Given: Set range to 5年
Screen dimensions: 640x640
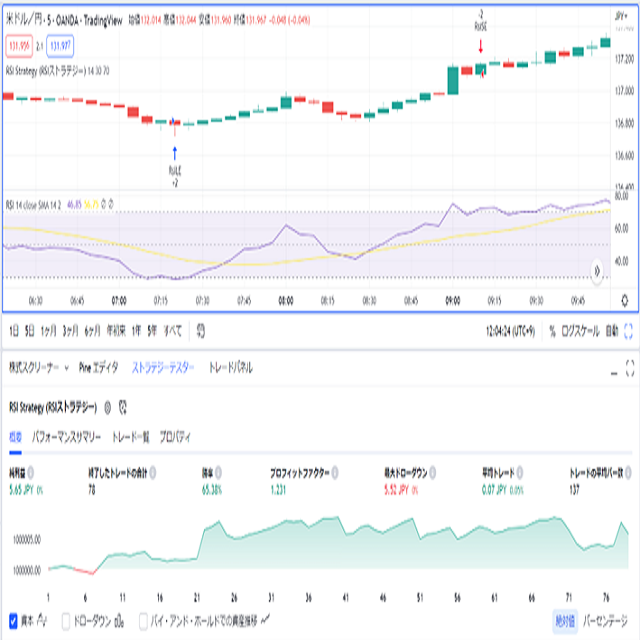Looking at the screenshot, I should [x=152, y=331].
